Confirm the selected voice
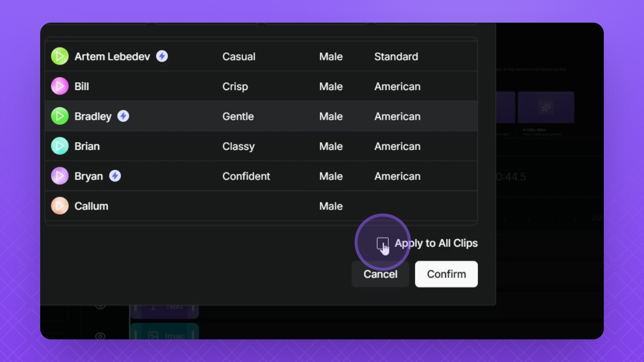The image size is (644, 362). coord(446,274)
